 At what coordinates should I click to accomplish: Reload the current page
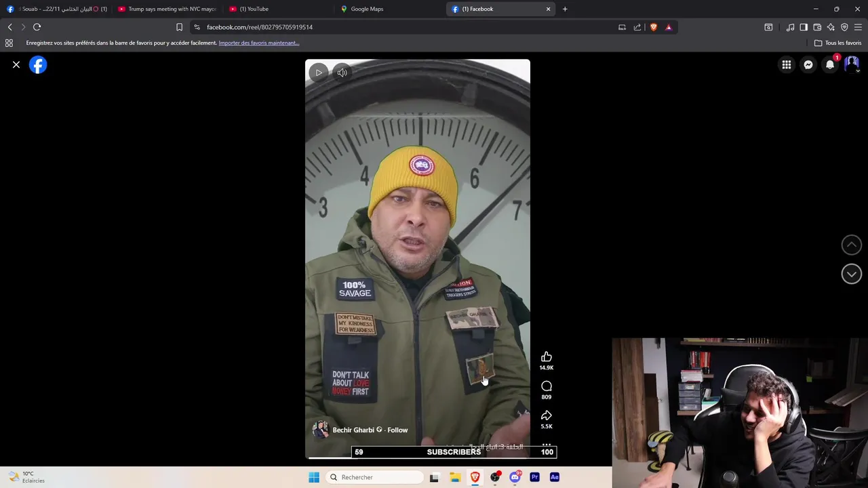tap(37, 27)
